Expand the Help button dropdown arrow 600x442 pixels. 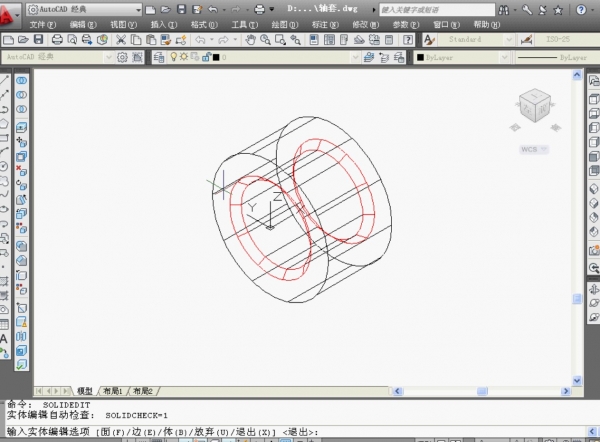(x=592, y=10)
